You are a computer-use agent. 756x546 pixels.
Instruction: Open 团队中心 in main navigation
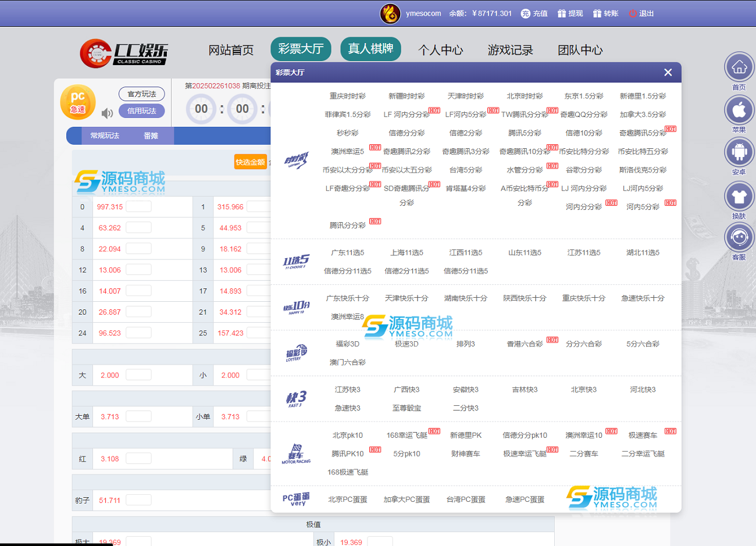tap(580, 50)
